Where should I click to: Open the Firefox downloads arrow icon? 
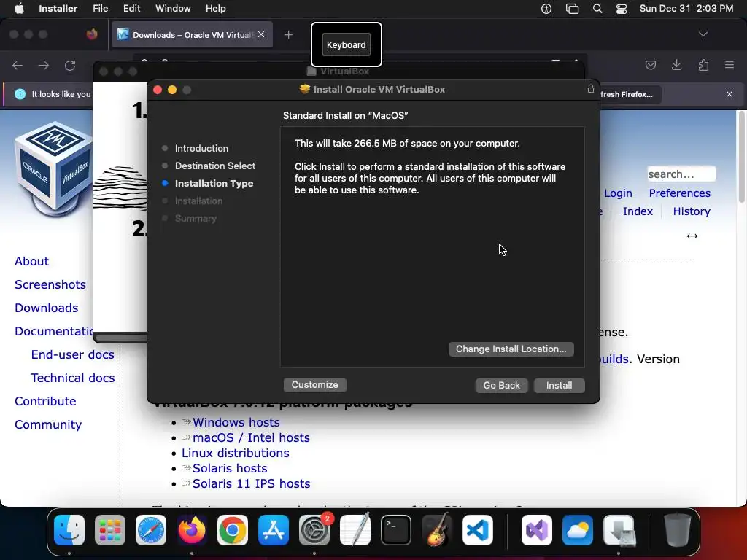pyautogui.click(x=676, y=65)
